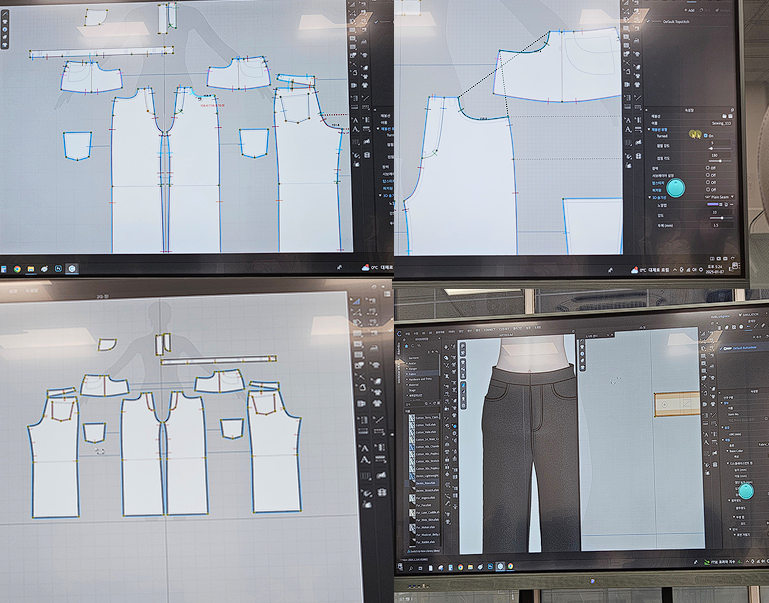Click the highlighted orange belt loop pattern piece

[x=682, y=404]
